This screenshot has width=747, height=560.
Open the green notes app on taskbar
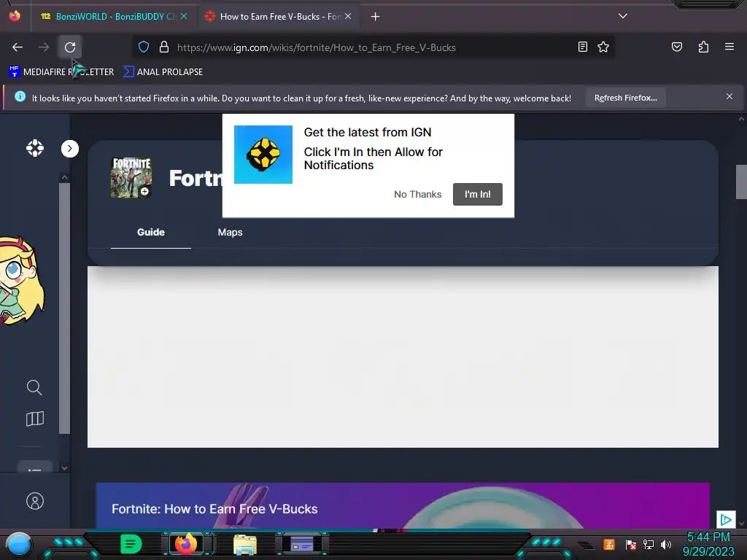(131, 544)
